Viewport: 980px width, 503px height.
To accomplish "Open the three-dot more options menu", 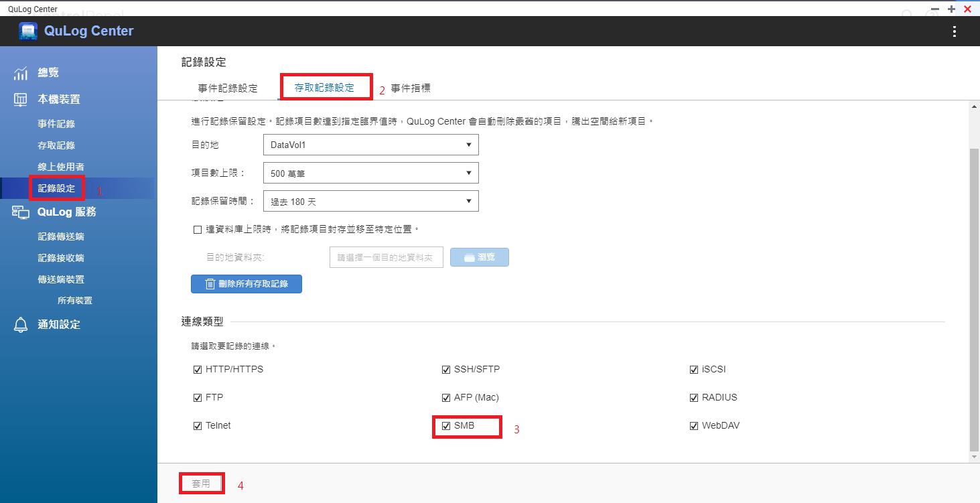I will [954, 31].
